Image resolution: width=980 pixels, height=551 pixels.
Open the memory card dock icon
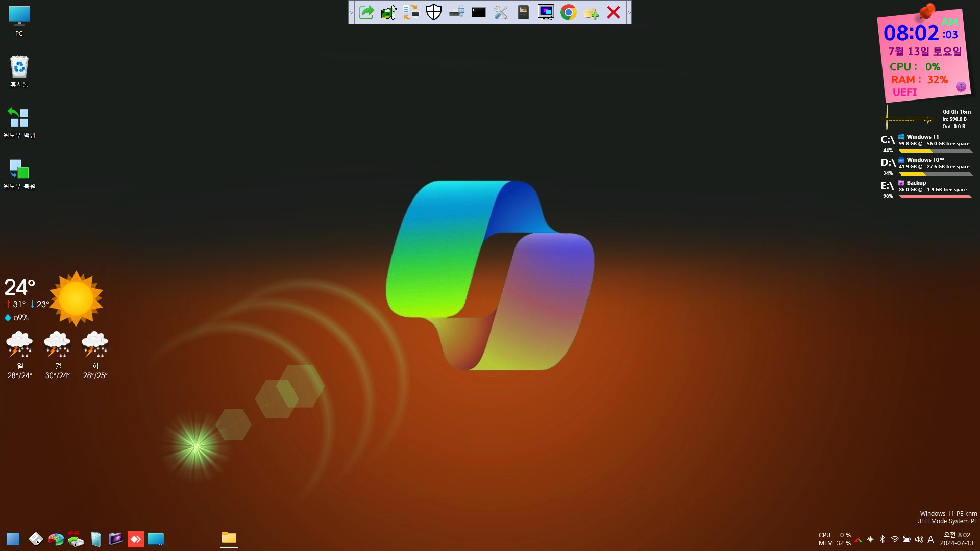524,12
